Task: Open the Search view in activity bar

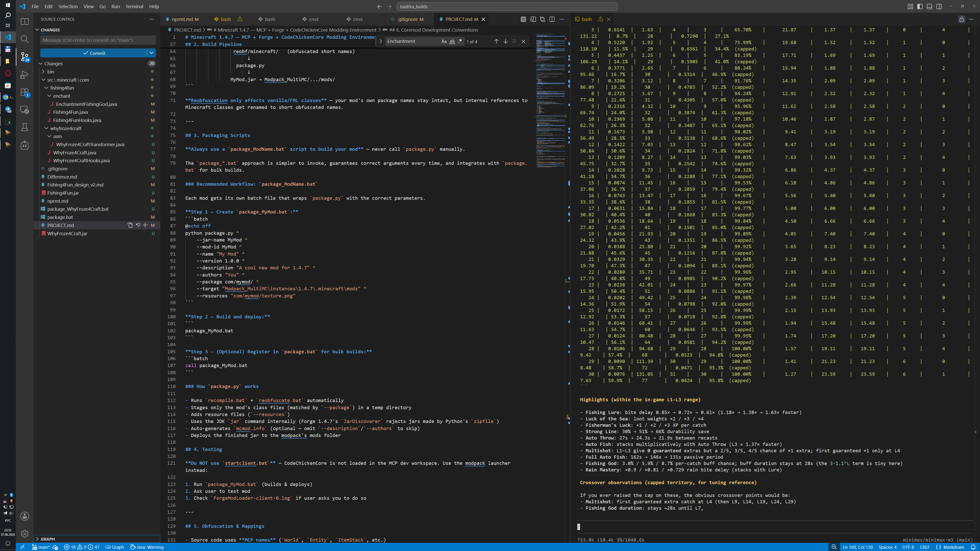Action: click(25, 39)
